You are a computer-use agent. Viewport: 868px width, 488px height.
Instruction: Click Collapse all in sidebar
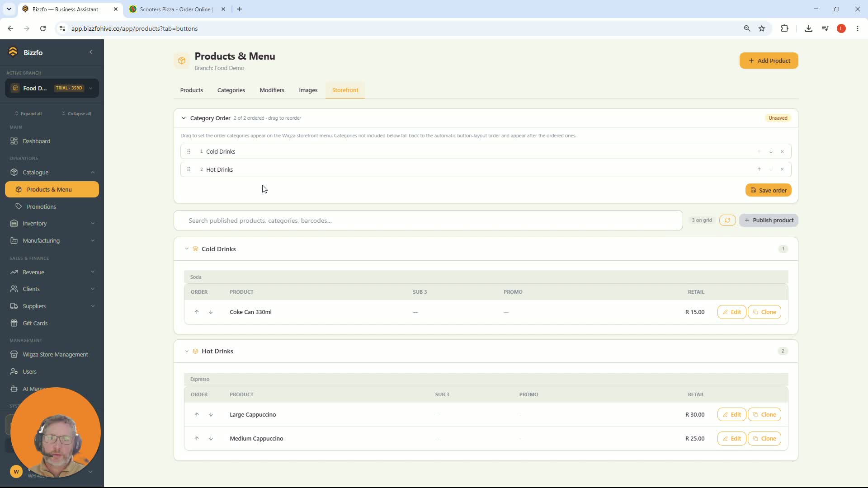(x=76, y=113)
